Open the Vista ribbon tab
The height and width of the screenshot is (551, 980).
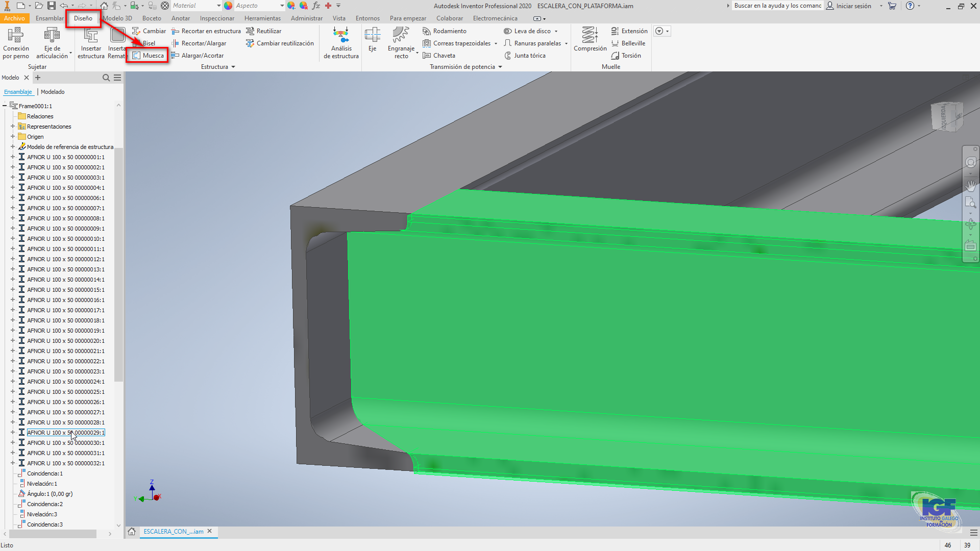click(x=339, y=18)
